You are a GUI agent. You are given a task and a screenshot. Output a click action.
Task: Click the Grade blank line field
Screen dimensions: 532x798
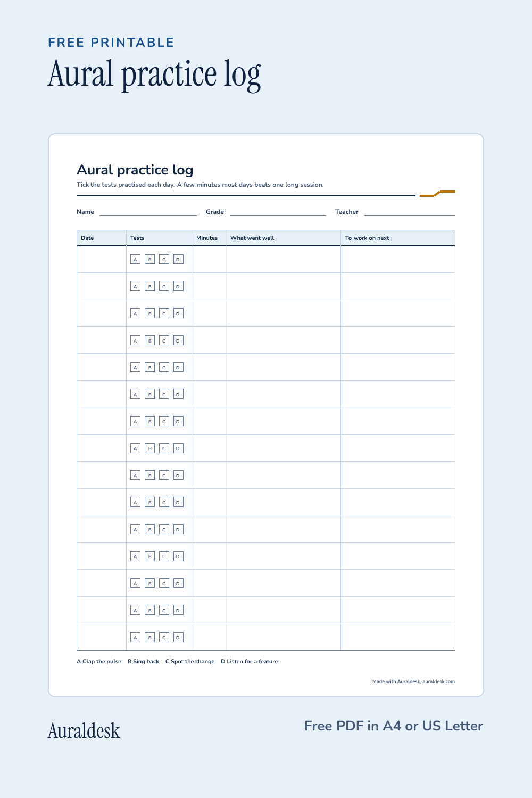click(278, 212)
